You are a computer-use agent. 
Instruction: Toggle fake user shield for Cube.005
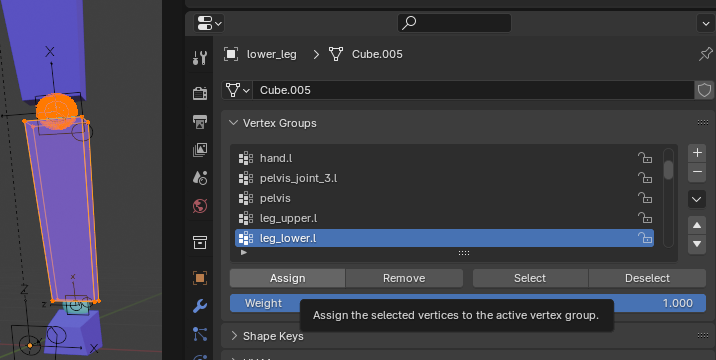[704, 90]
